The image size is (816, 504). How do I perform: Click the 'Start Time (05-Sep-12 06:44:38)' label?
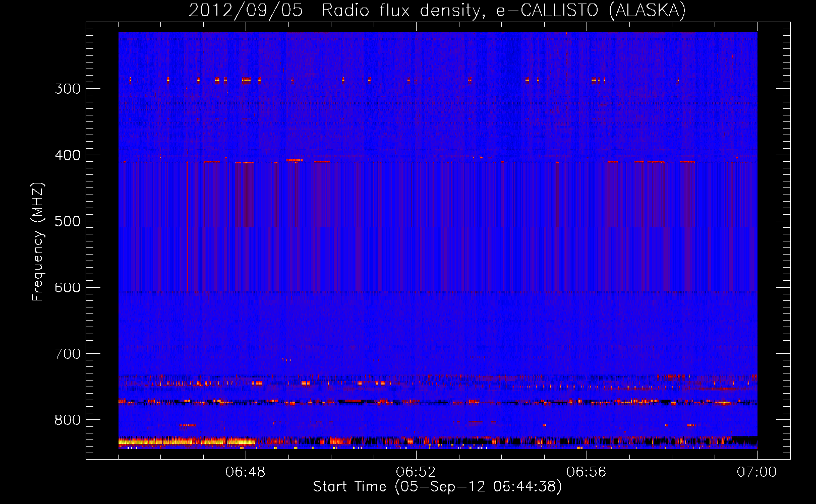click(437, 487)
